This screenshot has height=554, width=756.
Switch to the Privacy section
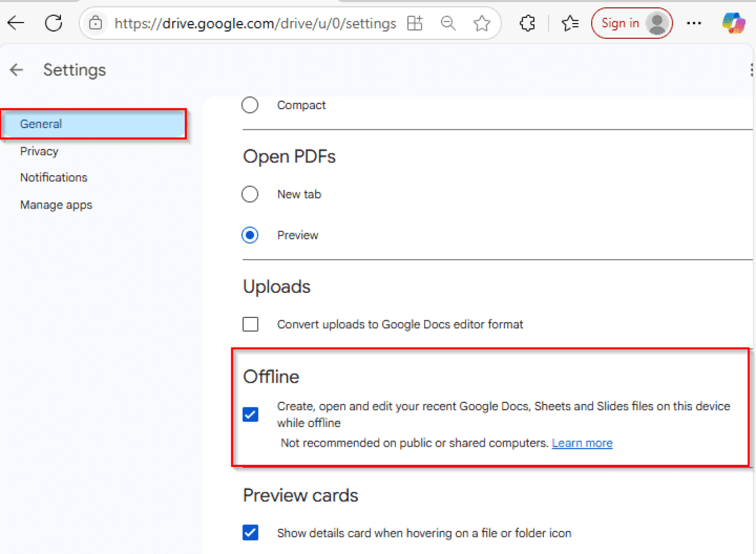pyautogui.click(x=39, y=151)
